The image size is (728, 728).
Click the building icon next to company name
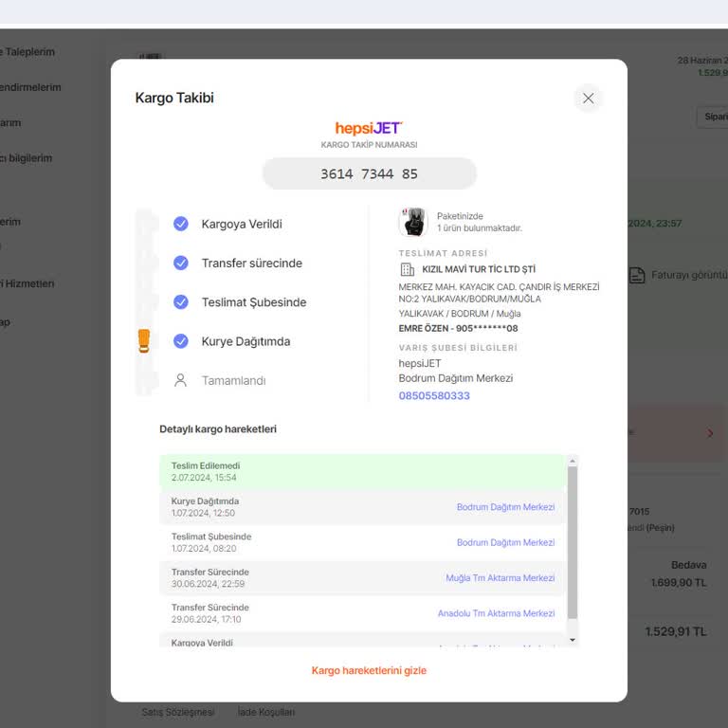[408, 269]
